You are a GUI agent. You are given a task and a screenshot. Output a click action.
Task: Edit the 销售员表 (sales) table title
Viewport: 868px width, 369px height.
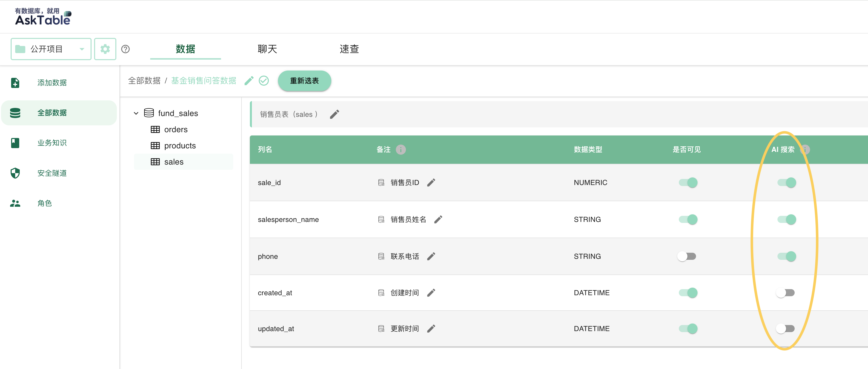coord(334,114)
